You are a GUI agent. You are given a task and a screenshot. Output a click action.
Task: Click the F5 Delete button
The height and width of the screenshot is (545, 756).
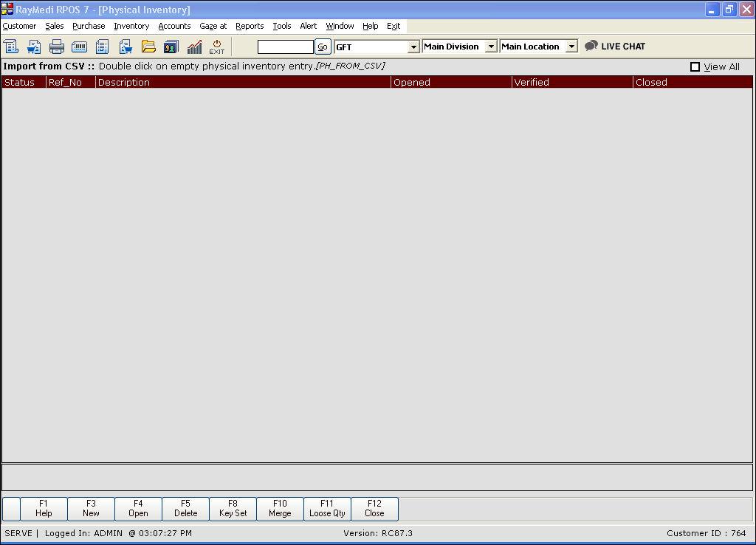(x=185, y=509)
